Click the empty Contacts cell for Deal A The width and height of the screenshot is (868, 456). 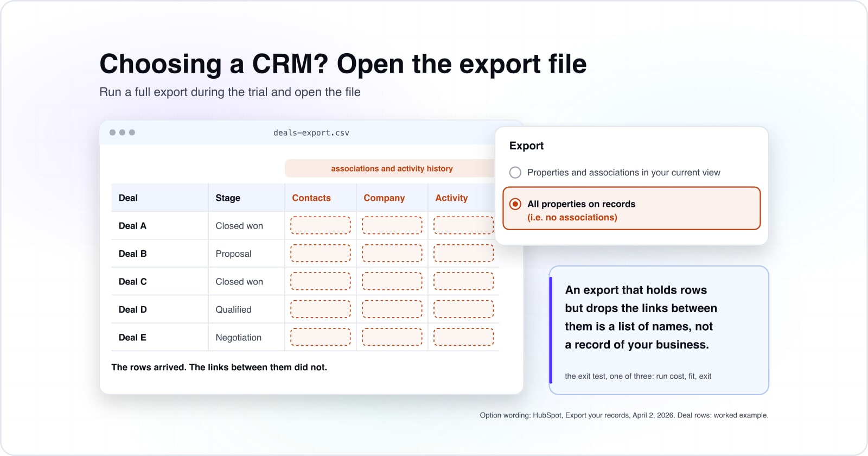[321, 225]
